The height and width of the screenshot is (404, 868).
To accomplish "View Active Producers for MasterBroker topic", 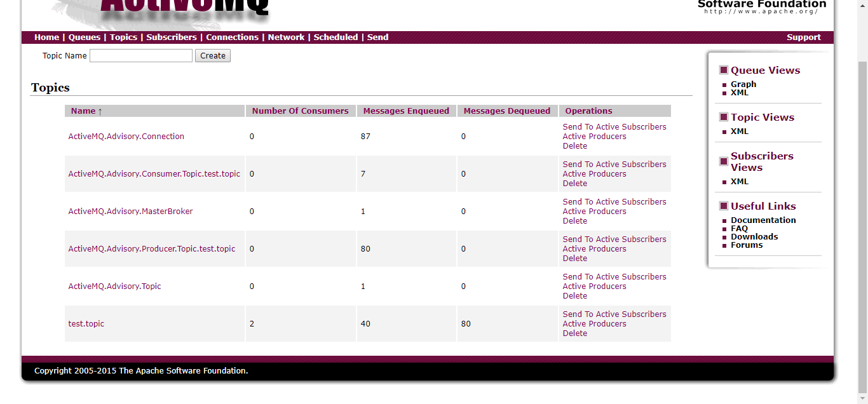I will pyautogui.click(x=595, y=212).
